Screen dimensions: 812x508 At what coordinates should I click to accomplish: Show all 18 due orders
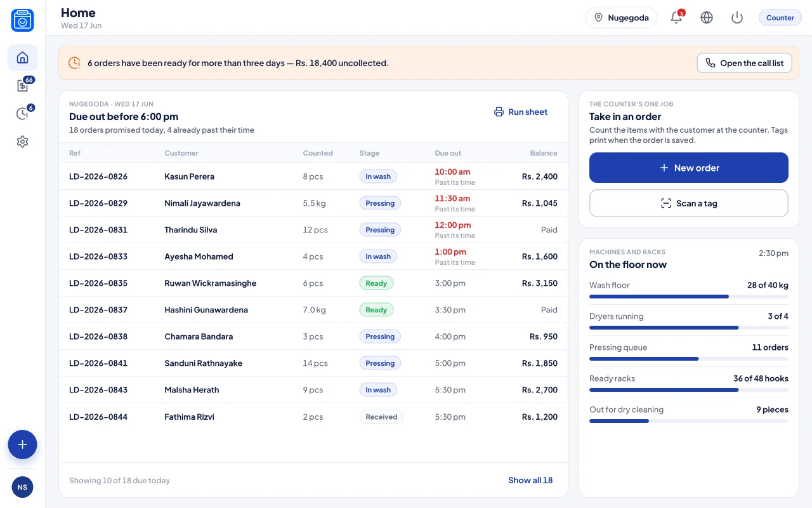pos(530,480)
